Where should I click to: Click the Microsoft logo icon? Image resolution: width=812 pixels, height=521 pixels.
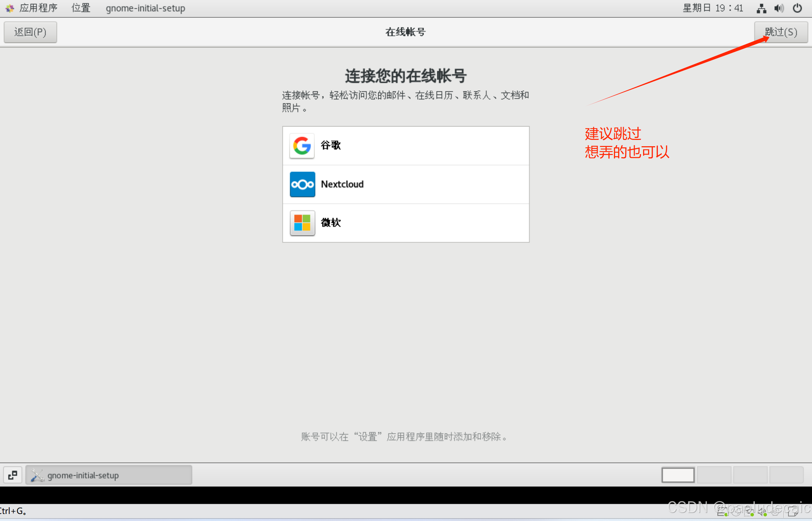click(x=302, y=223)
